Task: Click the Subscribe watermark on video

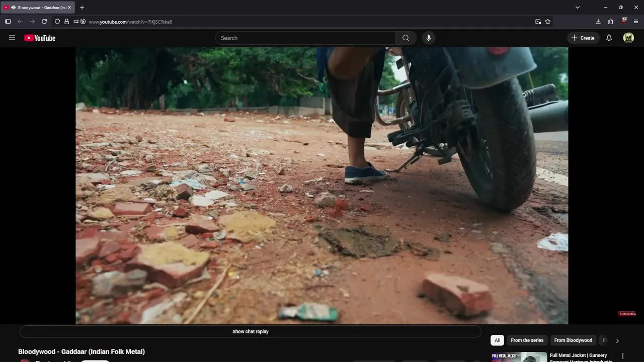Action: click(x=627, y=314)
